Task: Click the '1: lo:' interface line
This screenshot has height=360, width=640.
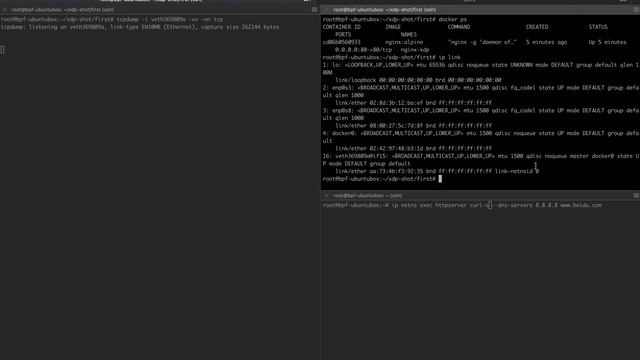Action: 481,65
